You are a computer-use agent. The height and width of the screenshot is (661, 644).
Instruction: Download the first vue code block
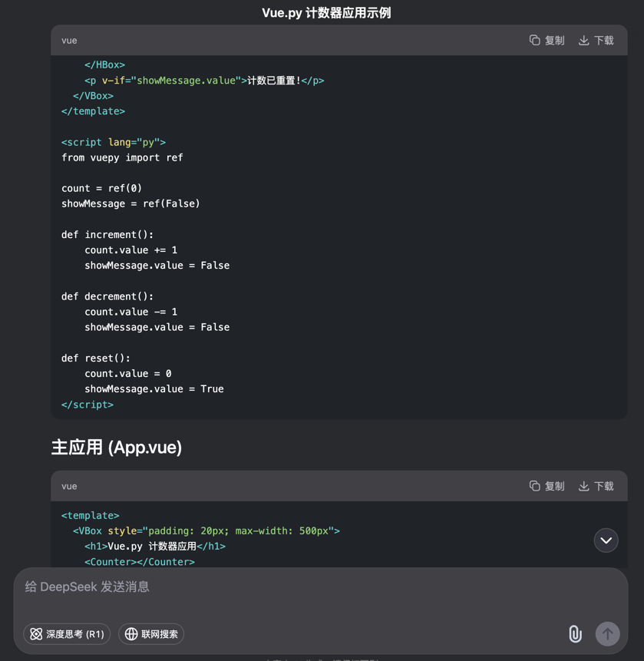point(596,41)
